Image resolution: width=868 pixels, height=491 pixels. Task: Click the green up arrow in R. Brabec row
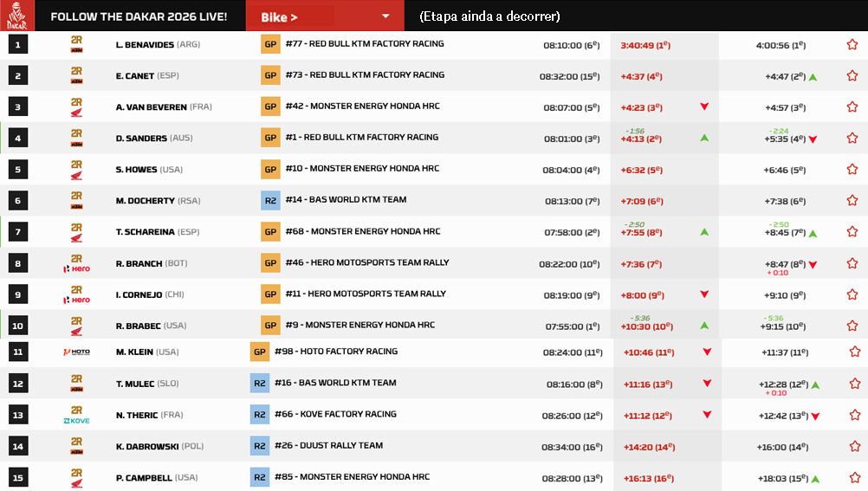tap(704, 326)
